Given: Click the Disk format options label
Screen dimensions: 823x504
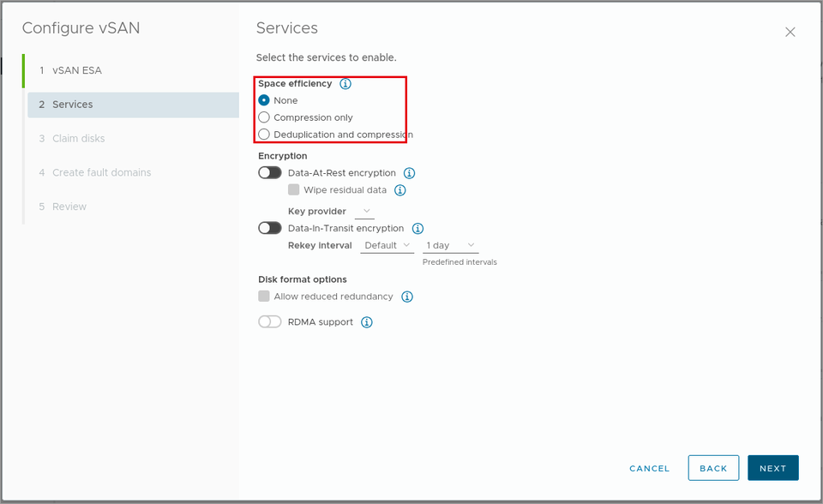Looking at the screenshot, I should point(303,279).
